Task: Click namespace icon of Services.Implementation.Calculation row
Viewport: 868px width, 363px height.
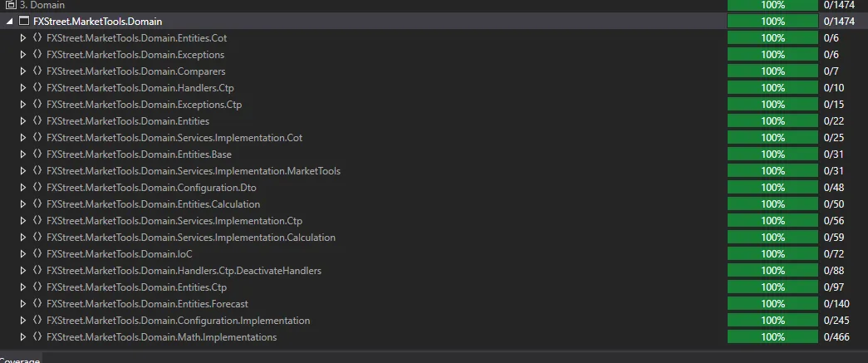Action: tap(37, 238)
